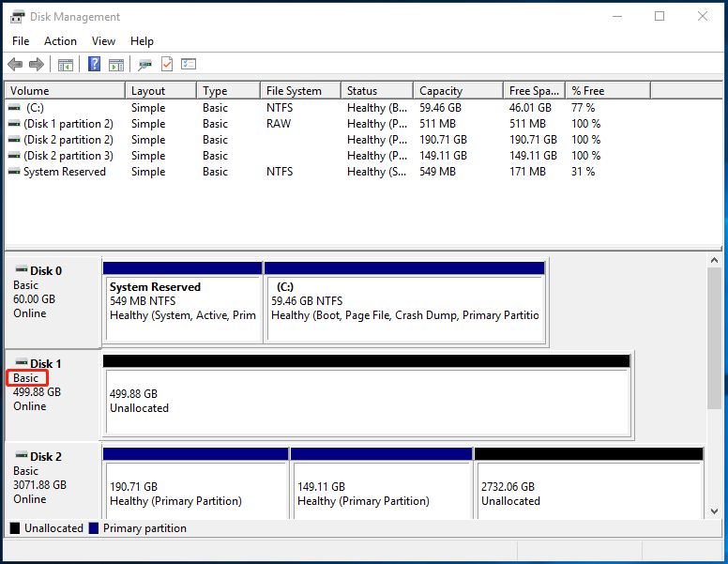Click the Back arrow toolbar icon
The height and width of the screenshot is (564, 728).
[x=15, y=64]
